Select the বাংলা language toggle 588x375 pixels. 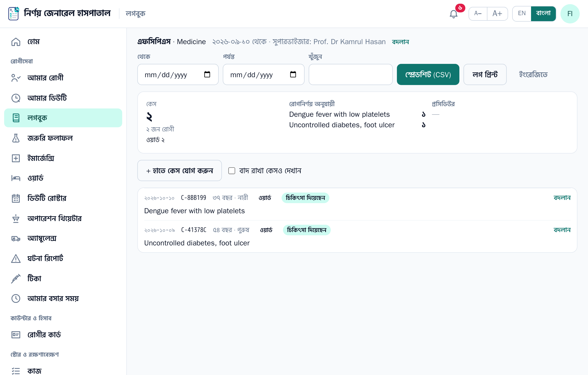[x=543, y=13]
